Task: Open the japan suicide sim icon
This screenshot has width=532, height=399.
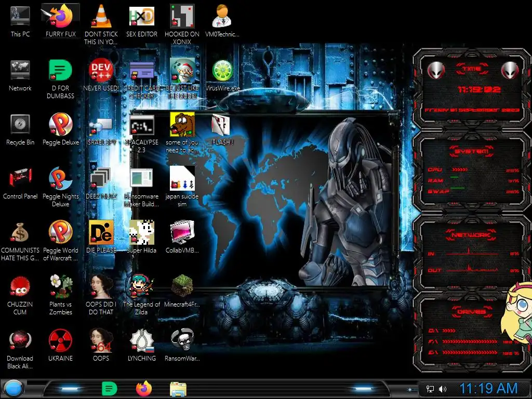Action: (182, 178)
